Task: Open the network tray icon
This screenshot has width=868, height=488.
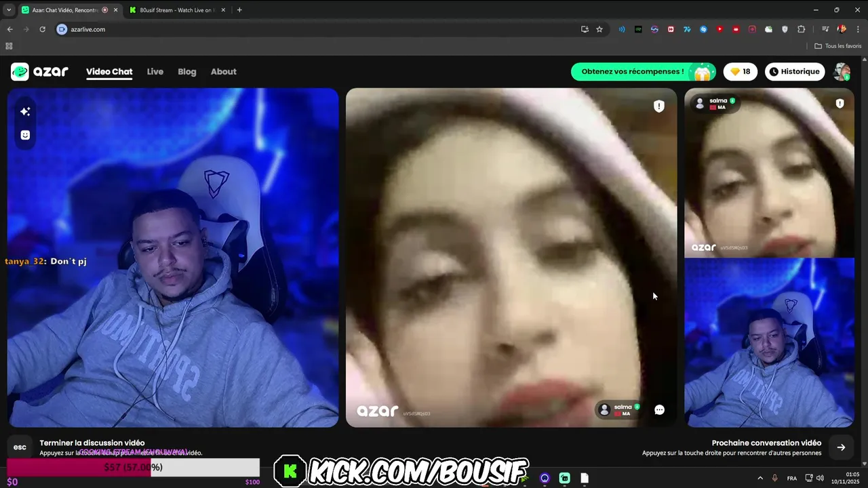Action: click(809, 479)
